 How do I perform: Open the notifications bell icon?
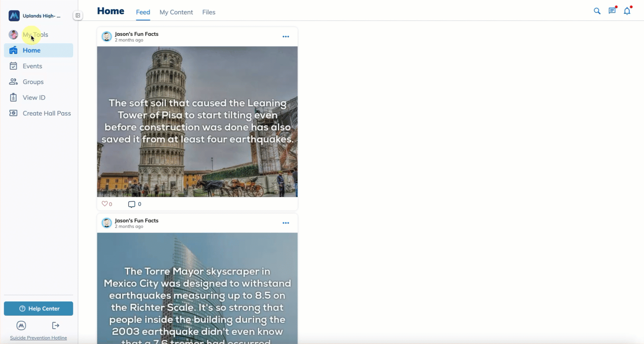627,11
